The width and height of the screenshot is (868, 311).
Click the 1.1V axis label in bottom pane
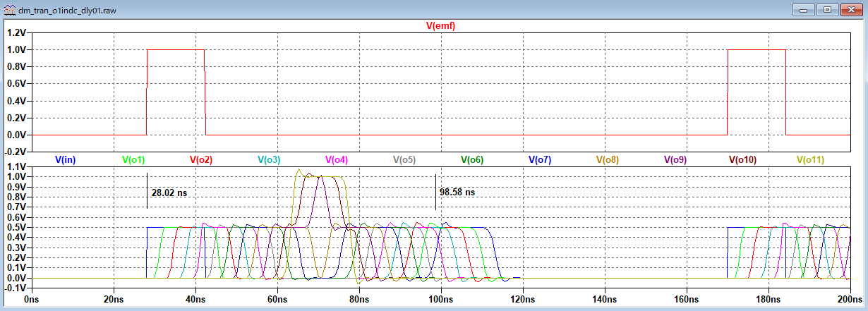[x=16, y=167]
